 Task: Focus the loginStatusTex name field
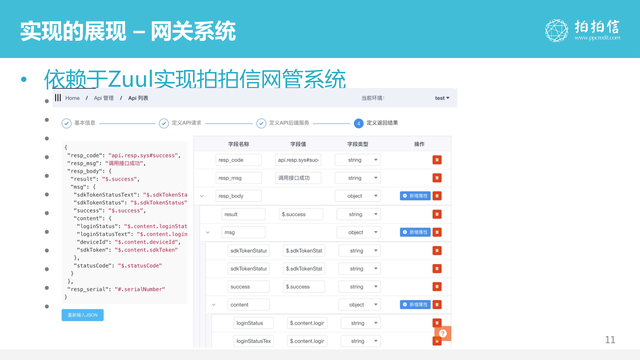(253, 341)
